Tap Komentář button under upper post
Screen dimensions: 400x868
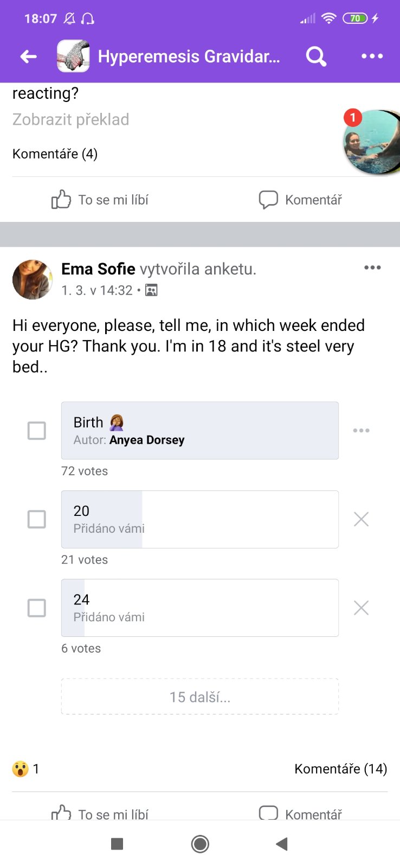click(x=301, y=200)
